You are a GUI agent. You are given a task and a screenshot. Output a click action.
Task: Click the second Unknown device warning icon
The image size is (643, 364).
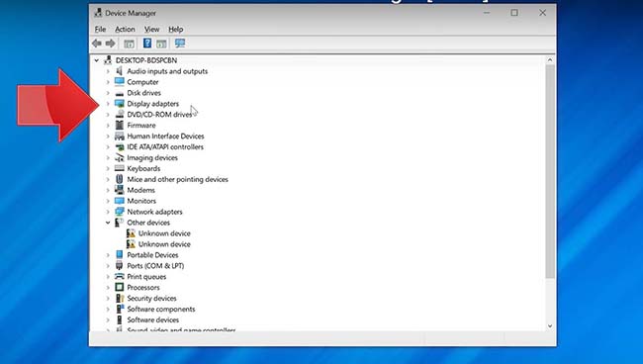[131, 244]
